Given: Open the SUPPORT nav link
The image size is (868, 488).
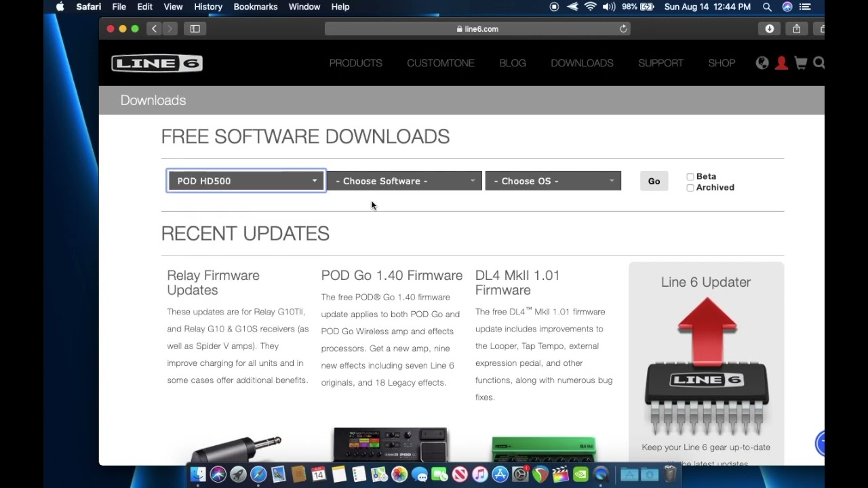Looking at the screenshot, I should [660, 63].
